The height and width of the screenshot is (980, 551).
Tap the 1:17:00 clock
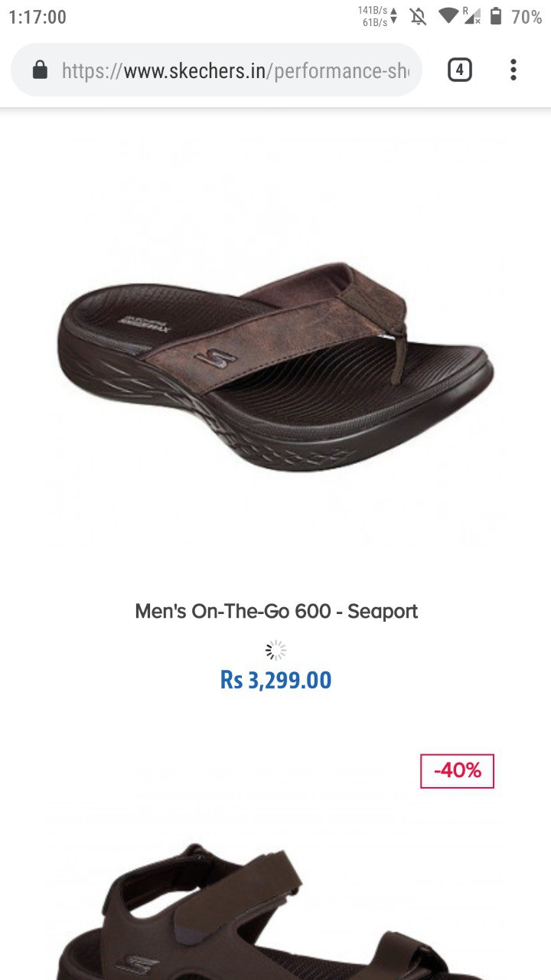point(37,17)
